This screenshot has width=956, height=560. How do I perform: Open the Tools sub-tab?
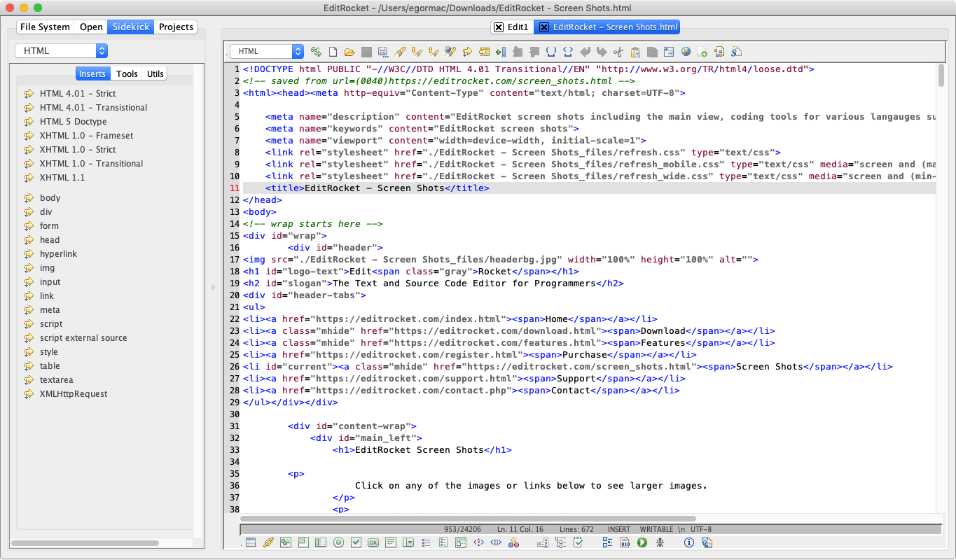tap(127, 73)
